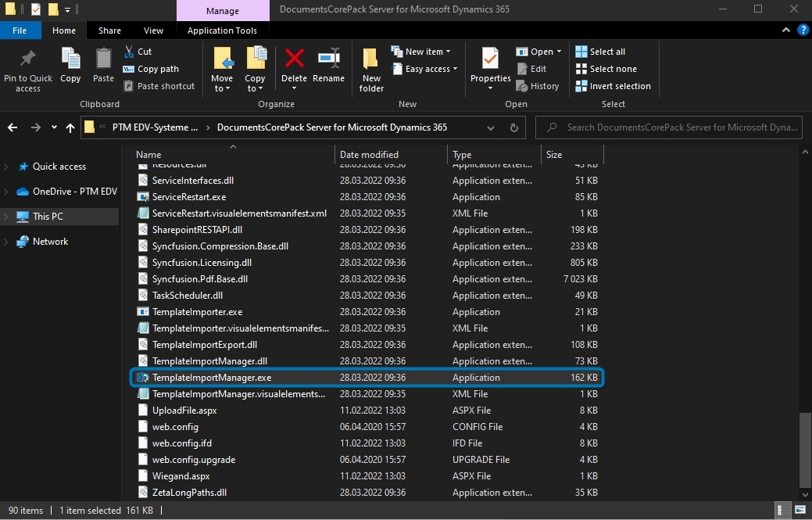
Task: Show recent locations dropdown
Action: pyautogui.click(x=54, y=127)
